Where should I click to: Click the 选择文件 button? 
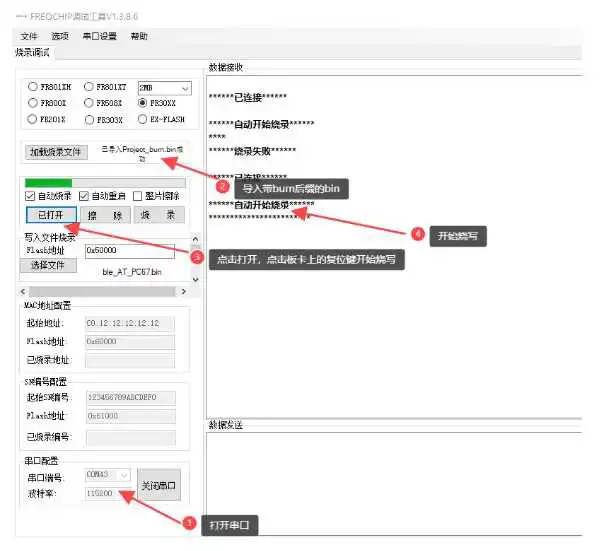point(48,265)
